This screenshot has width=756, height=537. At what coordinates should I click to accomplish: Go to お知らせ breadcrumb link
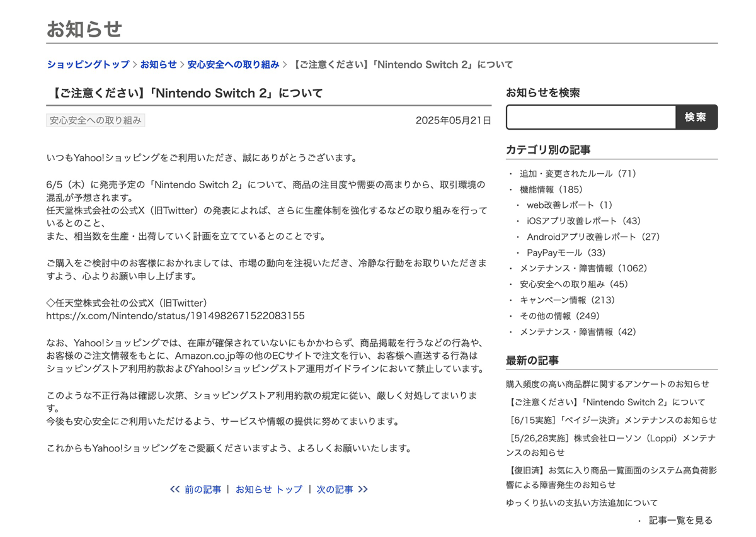pos(158,64)
